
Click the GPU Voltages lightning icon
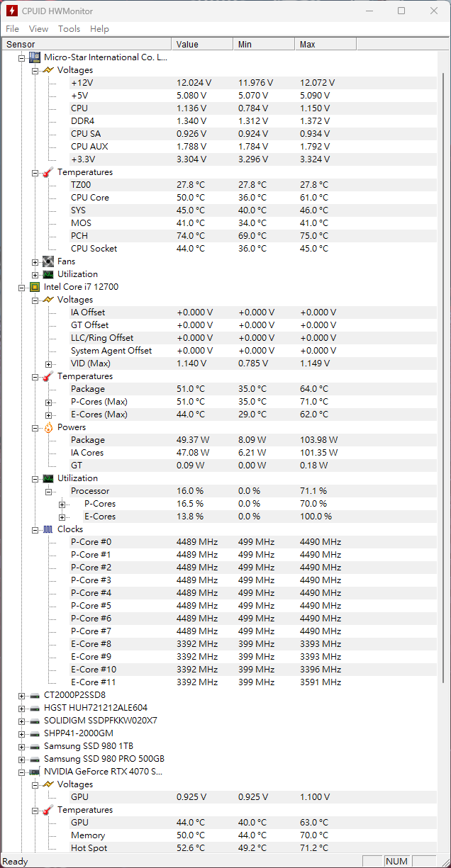click(x=48, y=784)
